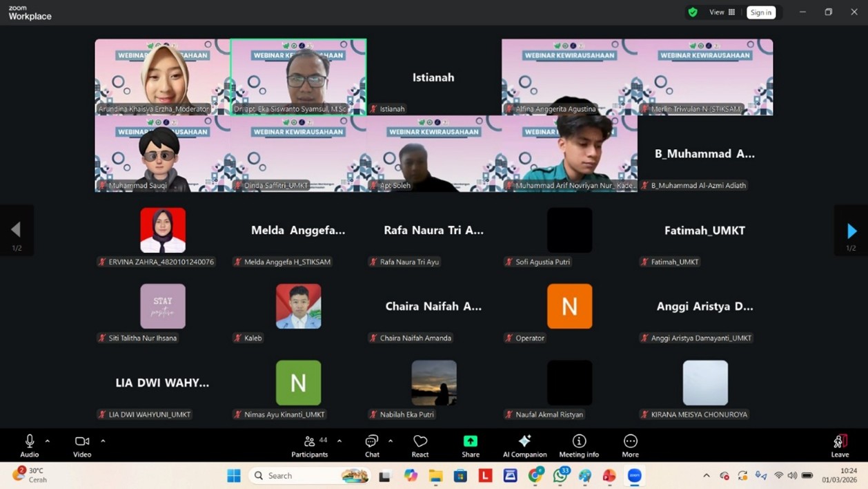868x489 pixels.
Task: Click the Sign in button
Action: click(760, 12)
